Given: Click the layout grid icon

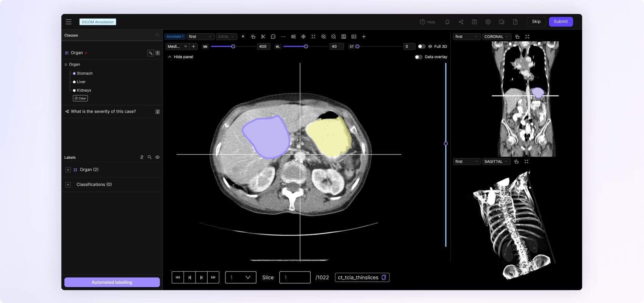Looking at the screenshot, I should pyautogui.click(x=293, y=37).
